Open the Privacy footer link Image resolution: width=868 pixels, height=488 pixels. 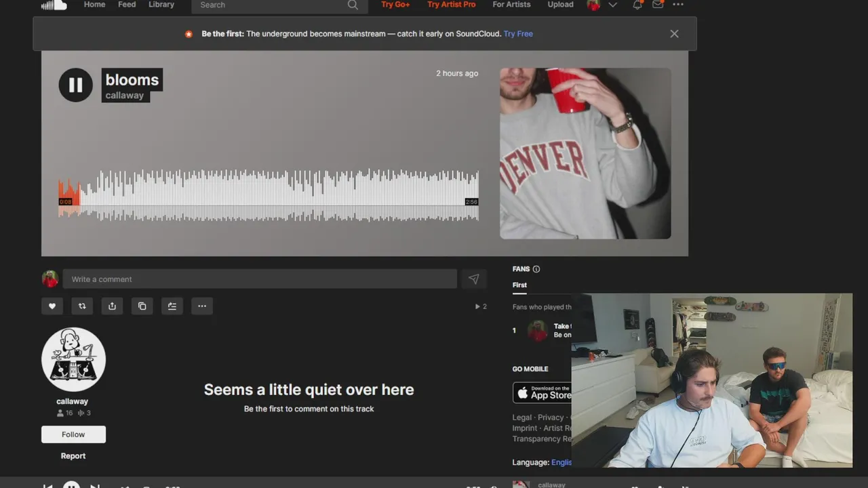(551, 418)
